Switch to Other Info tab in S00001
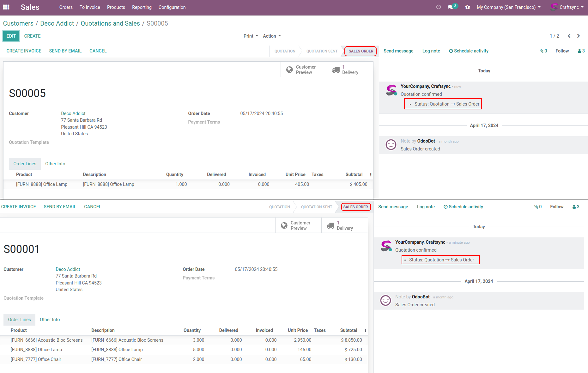Image resolution: width=588 pixels, height=373 pixels. coord(50,320)
